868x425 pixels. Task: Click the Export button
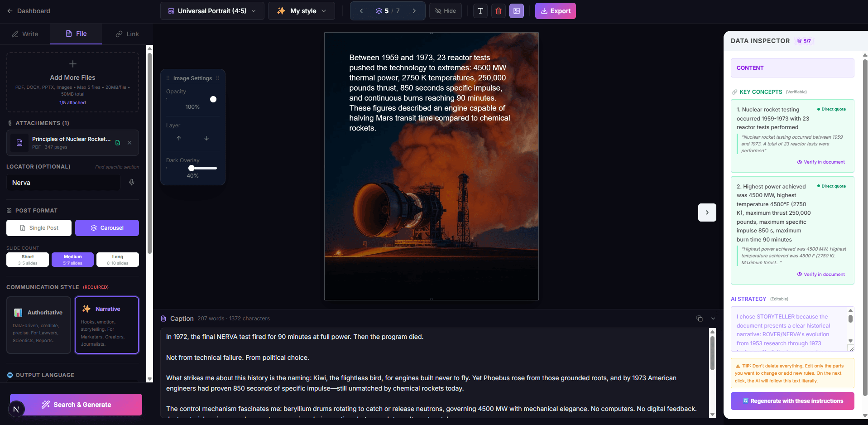point(555,10)
